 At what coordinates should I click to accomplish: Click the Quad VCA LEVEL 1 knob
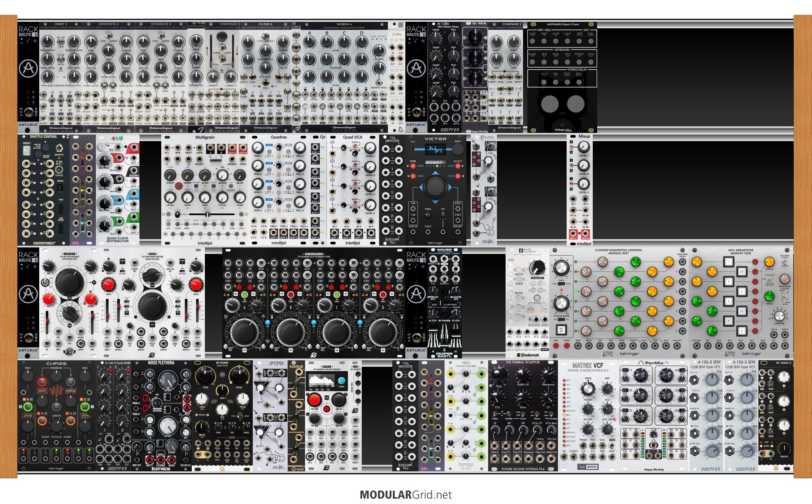(370, 148)
